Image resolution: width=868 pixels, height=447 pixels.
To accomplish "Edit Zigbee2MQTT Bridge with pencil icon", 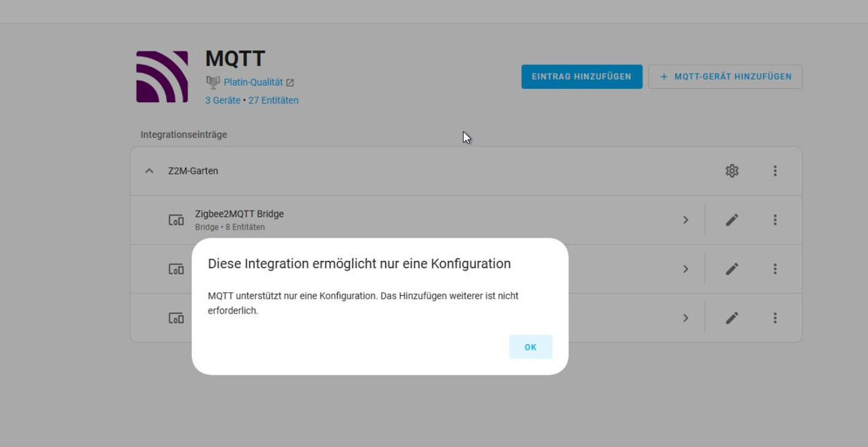I will (732, 220).
